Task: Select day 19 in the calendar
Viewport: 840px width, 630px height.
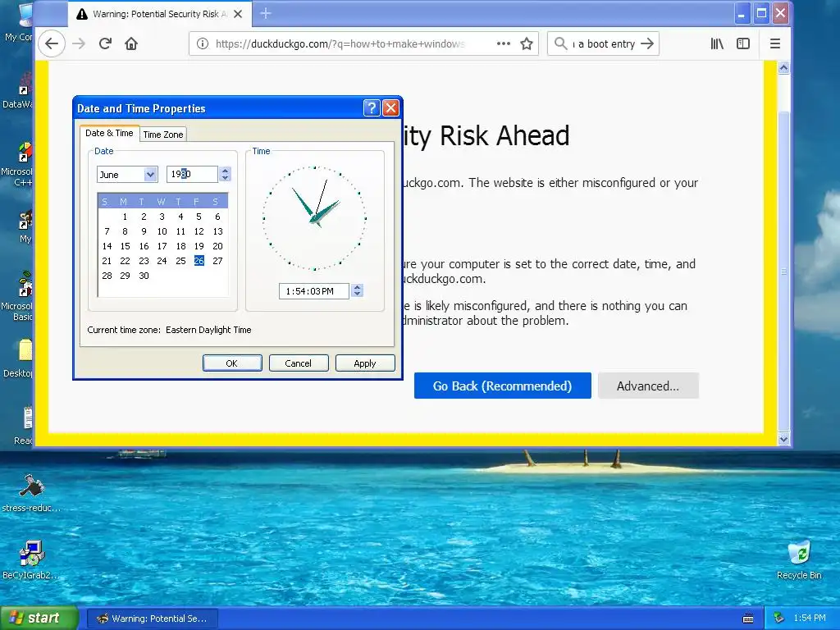Action: (199, 246)
